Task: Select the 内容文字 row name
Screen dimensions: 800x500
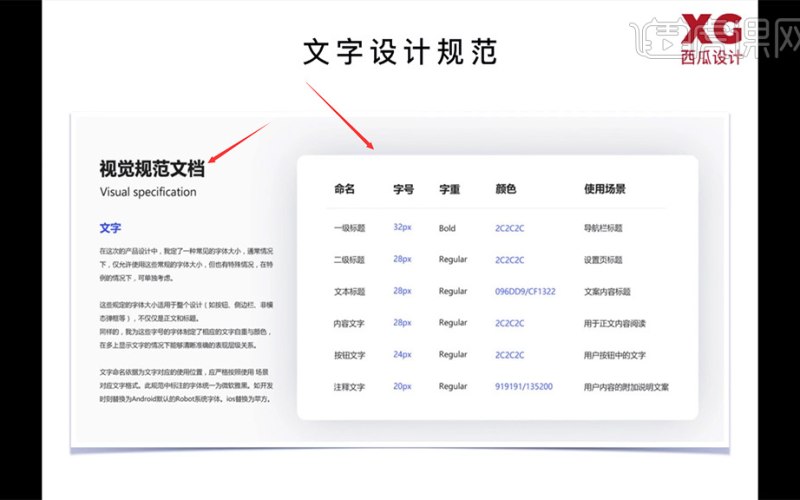Action: coord(349,323)
